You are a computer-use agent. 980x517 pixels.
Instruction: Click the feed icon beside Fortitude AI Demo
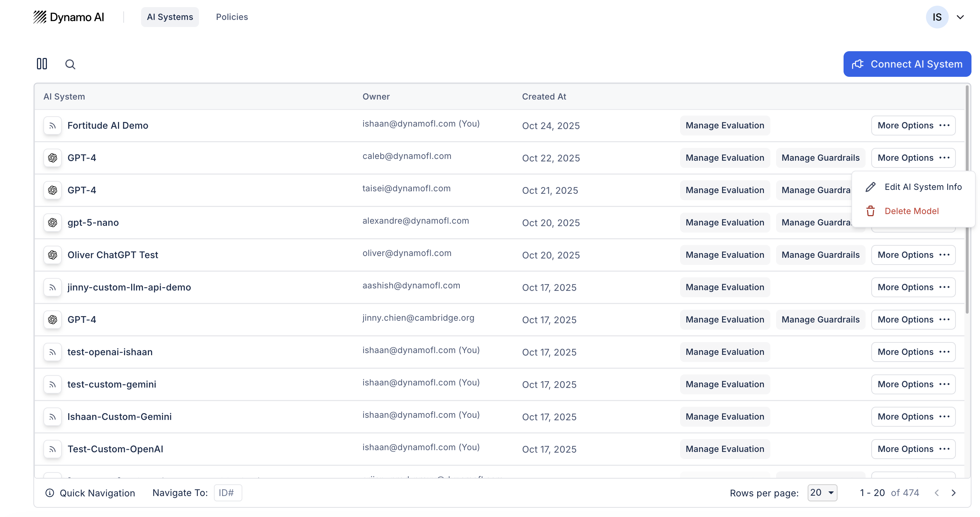point(53,126)
